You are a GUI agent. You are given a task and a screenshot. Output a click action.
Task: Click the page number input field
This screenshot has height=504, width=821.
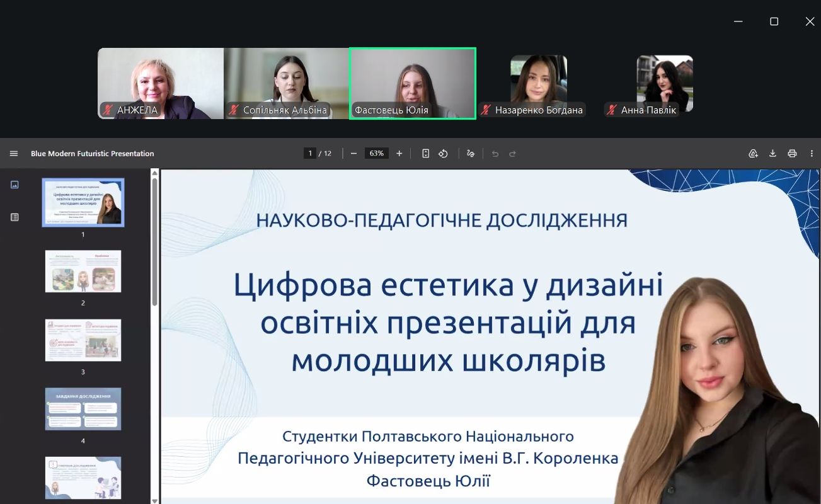(309, 154)
